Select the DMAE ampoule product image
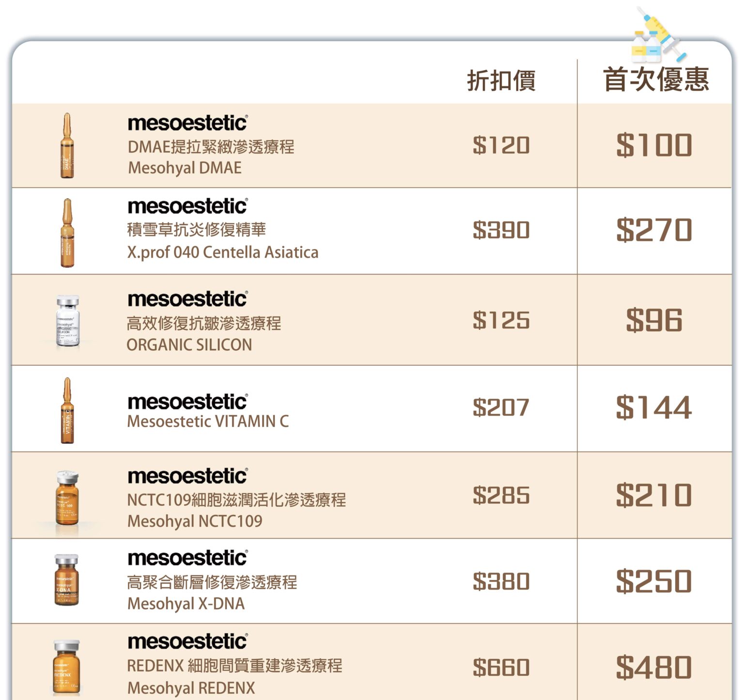 coord(67,146)
